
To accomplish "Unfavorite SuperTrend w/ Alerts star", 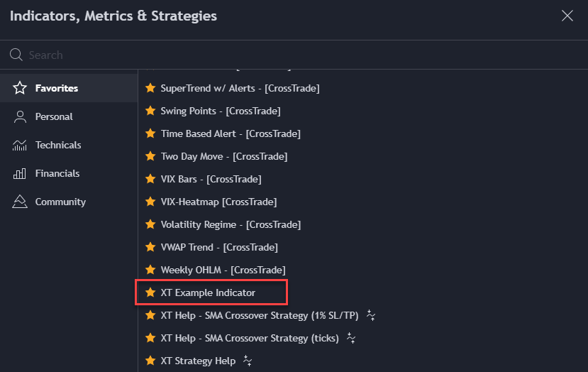I will coord(150,89).
